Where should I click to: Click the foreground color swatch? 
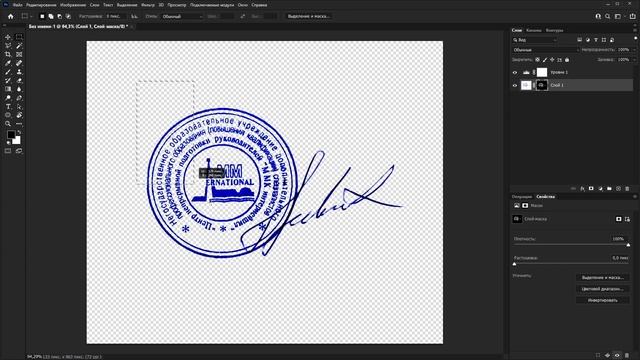click(11, 134)
